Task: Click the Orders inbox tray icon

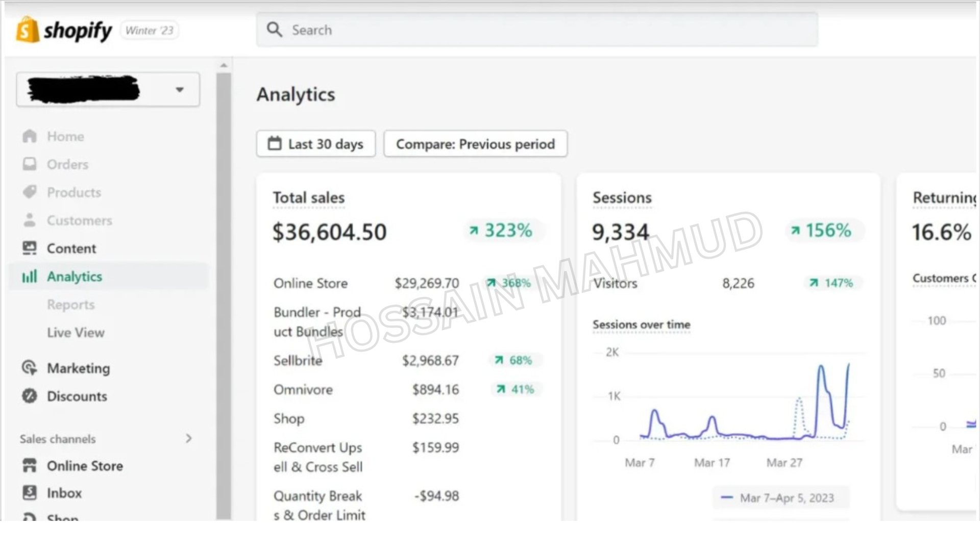Action: (x=30, y=164)
